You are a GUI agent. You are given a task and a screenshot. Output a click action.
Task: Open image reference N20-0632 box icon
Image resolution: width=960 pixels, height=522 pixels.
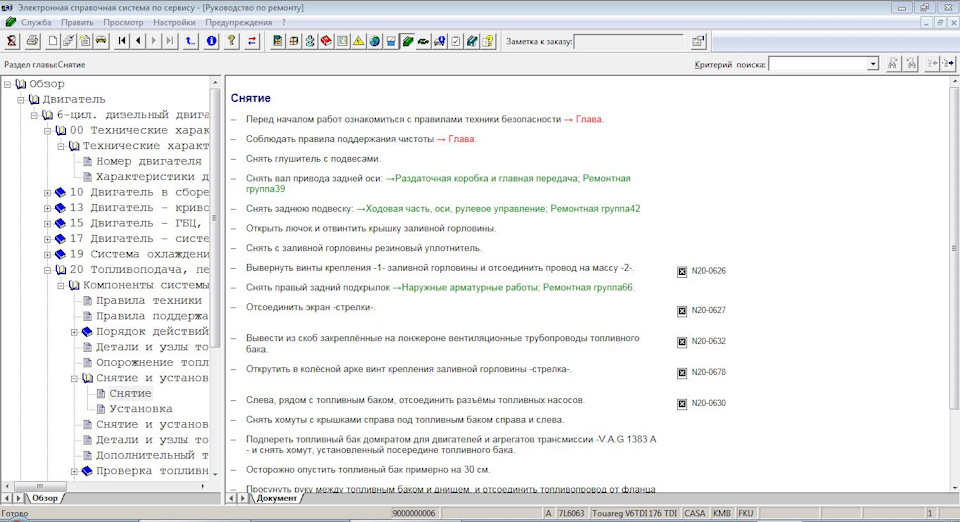click(682, 341)
